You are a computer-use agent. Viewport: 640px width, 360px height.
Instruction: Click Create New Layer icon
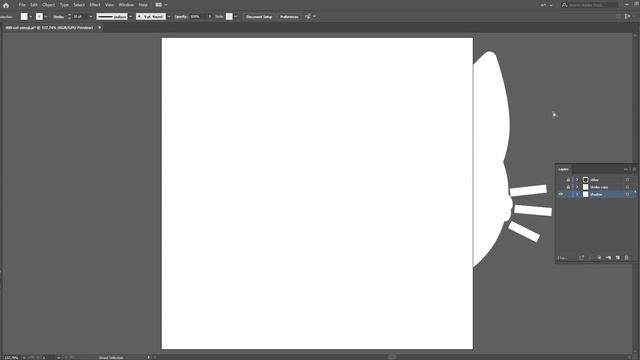coord(618,258)
